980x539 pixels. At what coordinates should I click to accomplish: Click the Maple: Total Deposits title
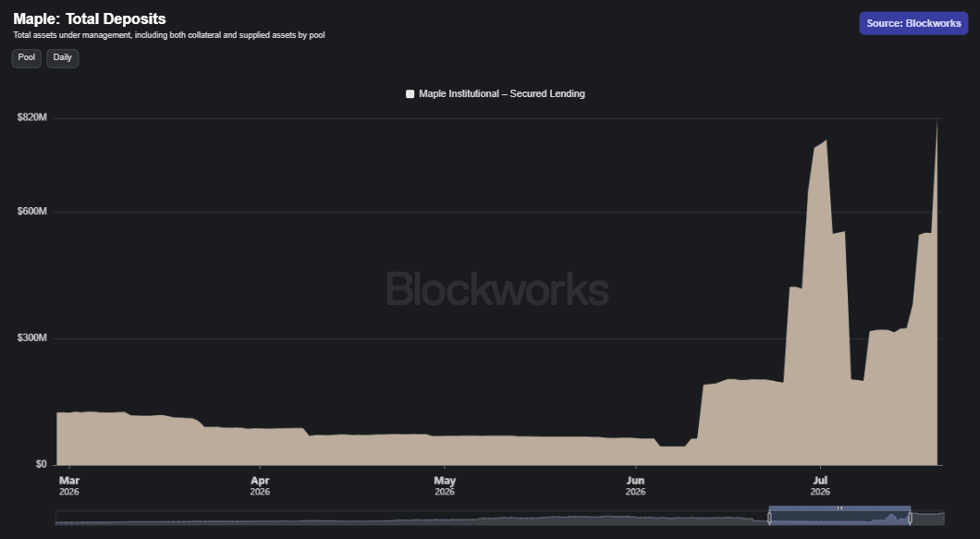(x=90, y=18)
